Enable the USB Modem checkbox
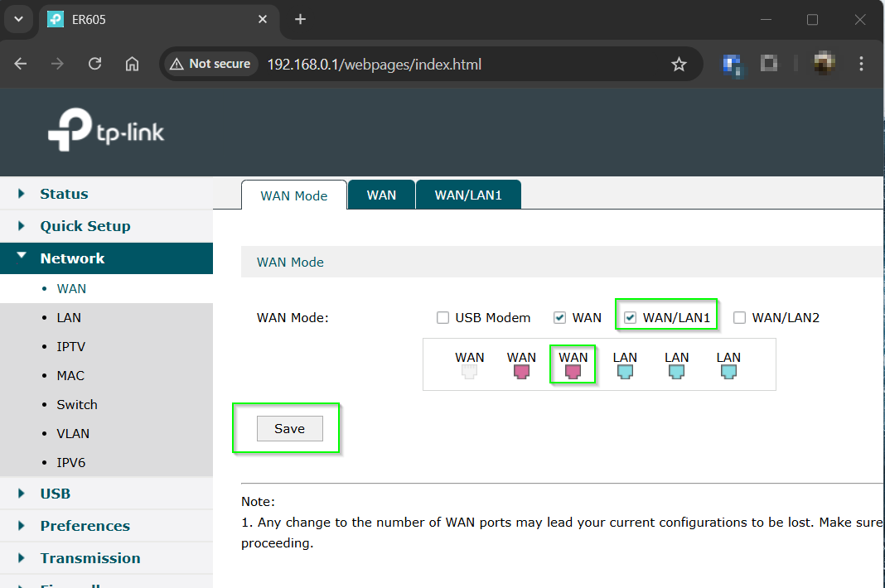885x588 pixels. [442, 317]
